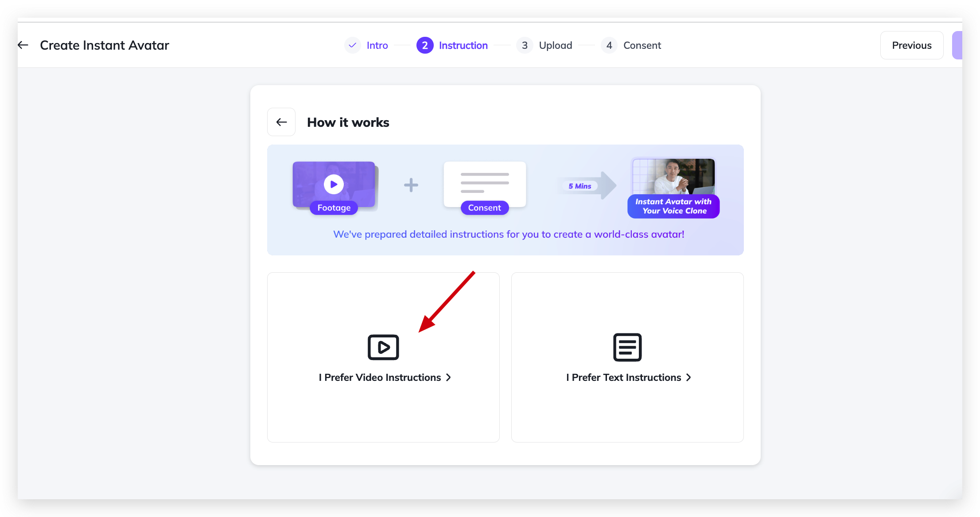
Task: Click the purple button right of Previous
Action: point(957,45)
